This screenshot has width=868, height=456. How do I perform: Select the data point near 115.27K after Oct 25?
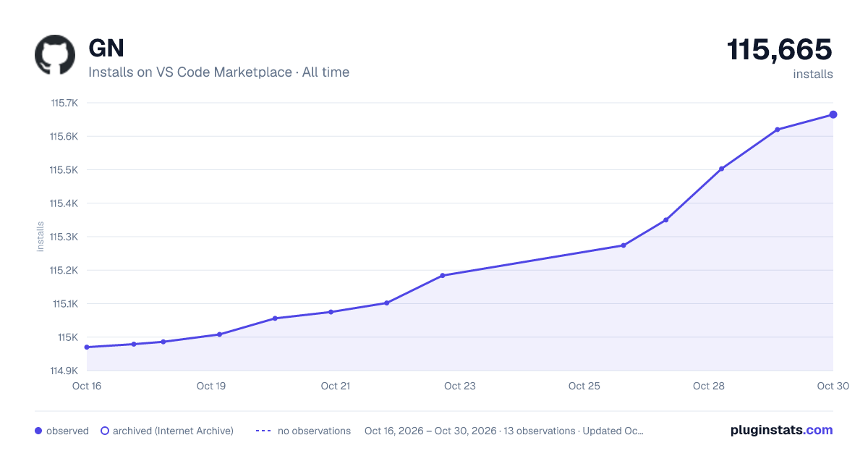coord(624,245)
